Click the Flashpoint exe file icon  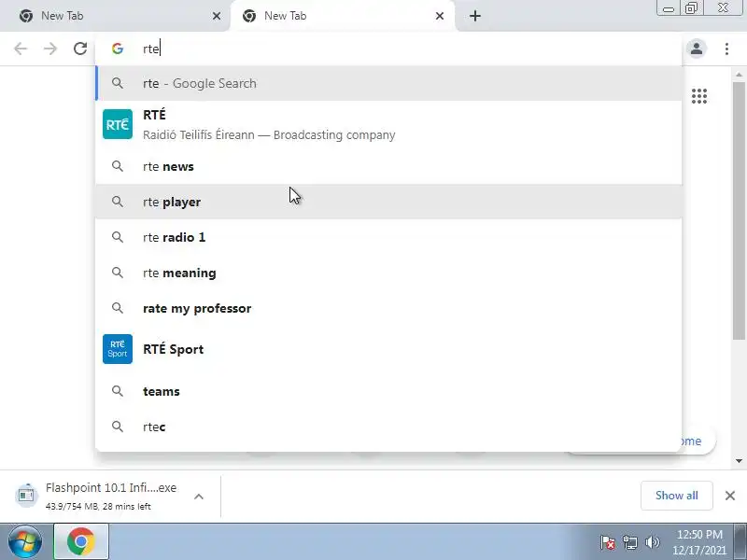pos(26,496)
